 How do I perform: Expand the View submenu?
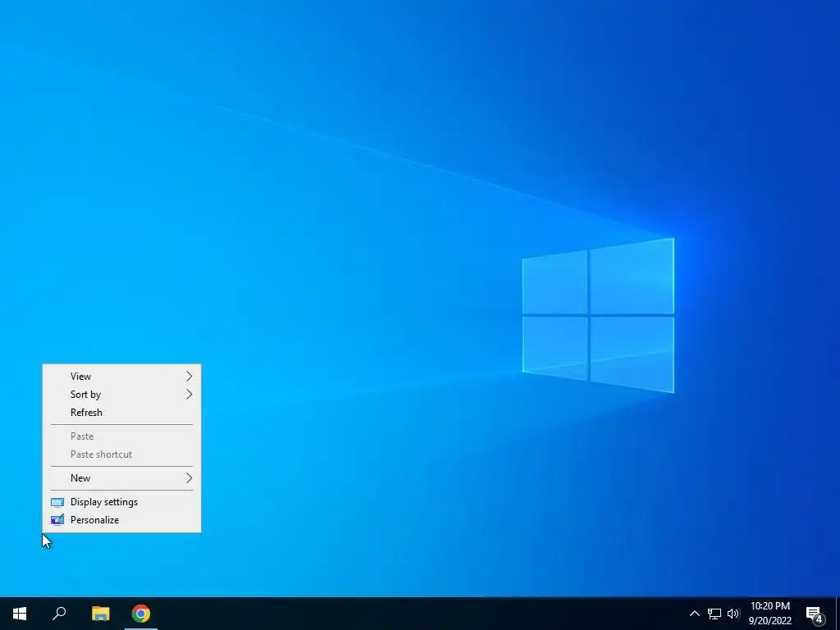[121, 376]
